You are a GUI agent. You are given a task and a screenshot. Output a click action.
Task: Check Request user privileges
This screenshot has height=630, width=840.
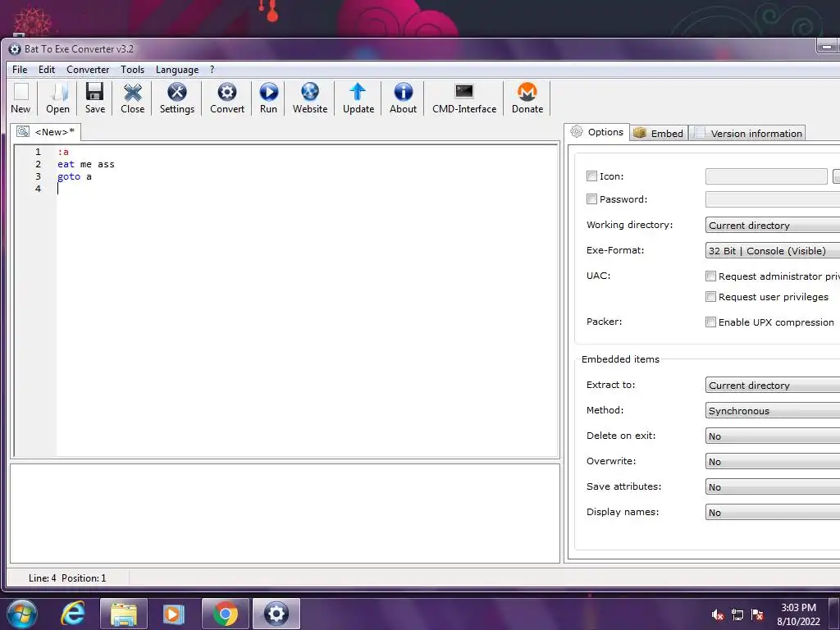click(x=710, y=297)
